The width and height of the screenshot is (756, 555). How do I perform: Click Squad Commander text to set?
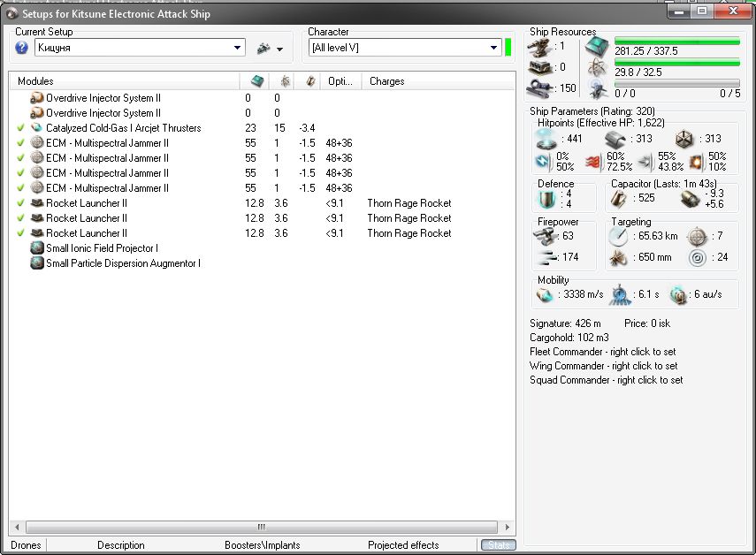click(606, 380)
